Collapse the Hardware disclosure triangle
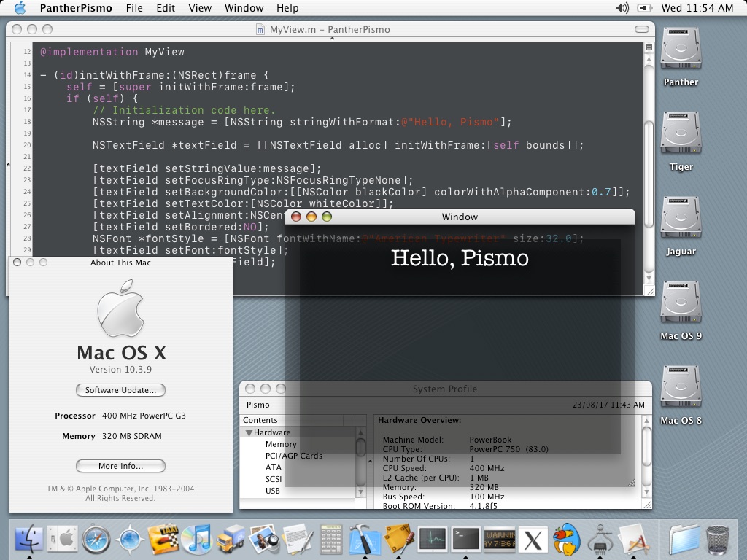Screen dimensions: 747x560 tap(249, 432)
